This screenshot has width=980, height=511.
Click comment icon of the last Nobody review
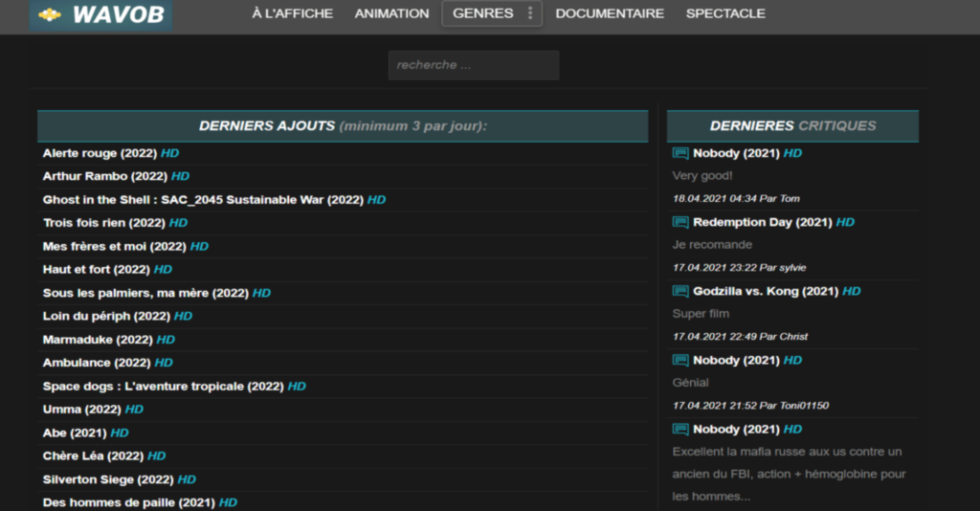click(x=680, y=429)
